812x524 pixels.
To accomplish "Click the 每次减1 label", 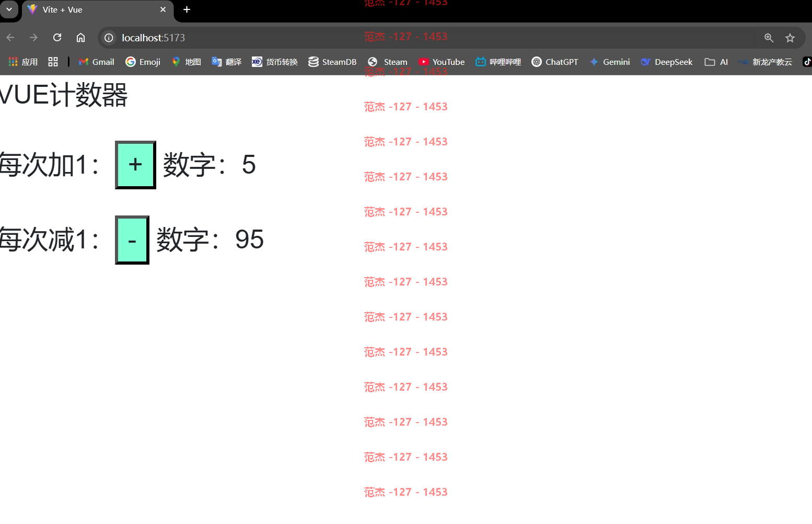I will click(x=50, y=240).
